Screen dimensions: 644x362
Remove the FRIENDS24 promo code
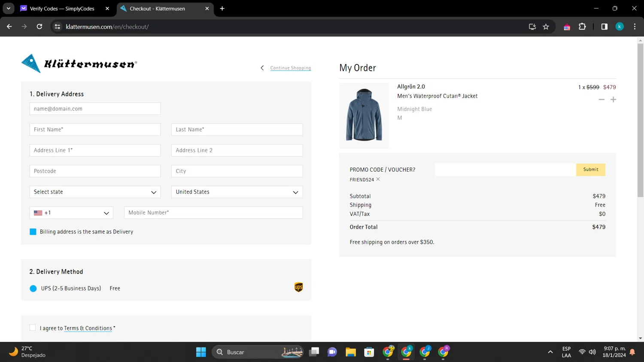pyautogui.click(x=378, y=179)
